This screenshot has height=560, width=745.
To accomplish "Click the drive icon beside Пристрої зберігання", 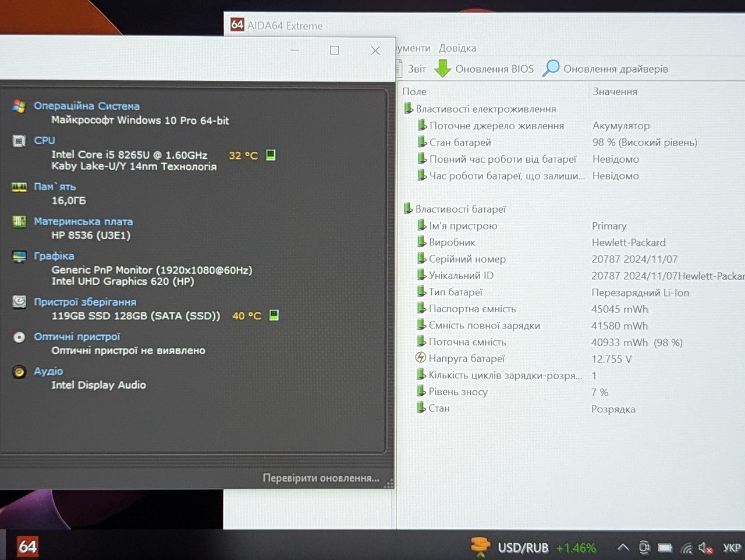I will tap(19, 302).
